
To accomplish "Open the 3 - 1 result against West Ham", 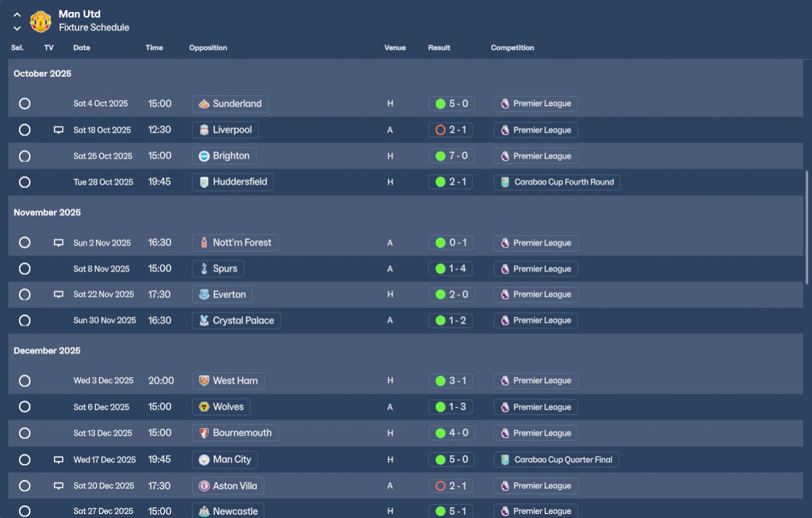I will tap(451, 381).
